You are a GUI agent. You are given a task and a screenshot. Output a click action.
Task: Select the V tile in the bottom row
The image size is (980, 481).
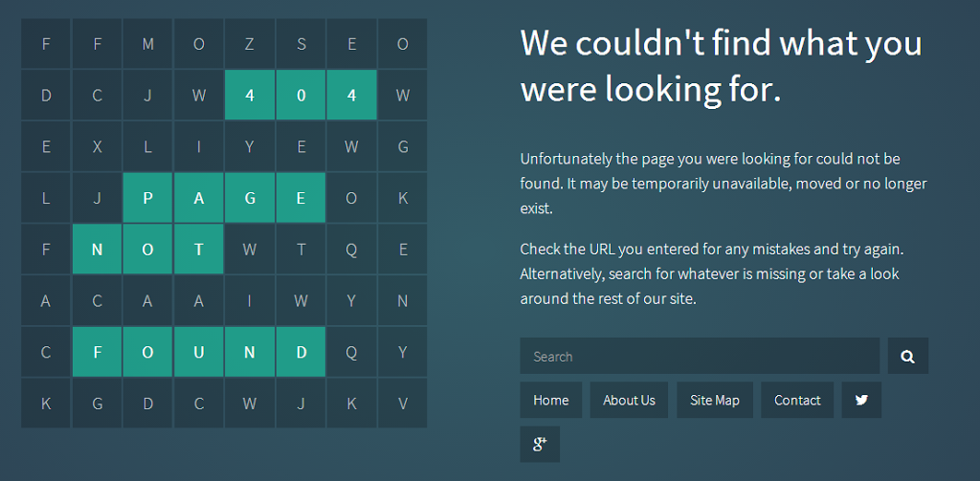(x=402, y=404)
